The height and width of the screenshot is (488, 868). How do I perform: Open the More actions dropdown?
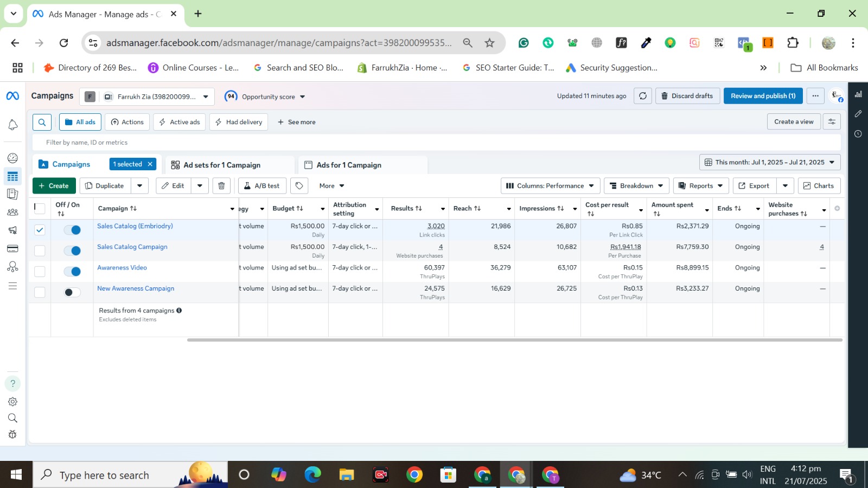point(332,186)
